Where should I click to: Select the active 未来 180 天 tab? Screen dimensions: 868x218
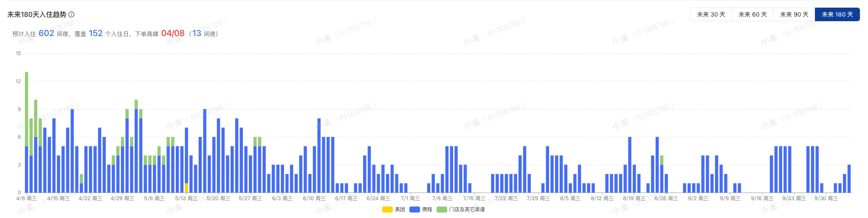pos(837,14)
